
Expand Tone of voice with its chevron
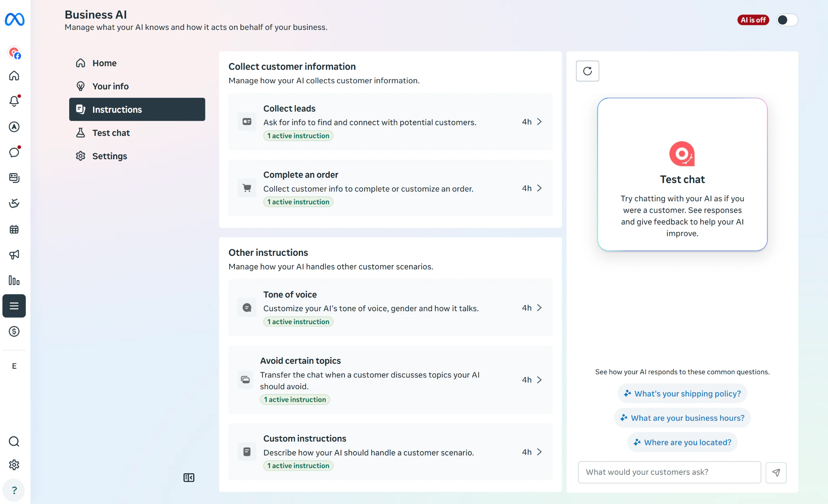539,308
